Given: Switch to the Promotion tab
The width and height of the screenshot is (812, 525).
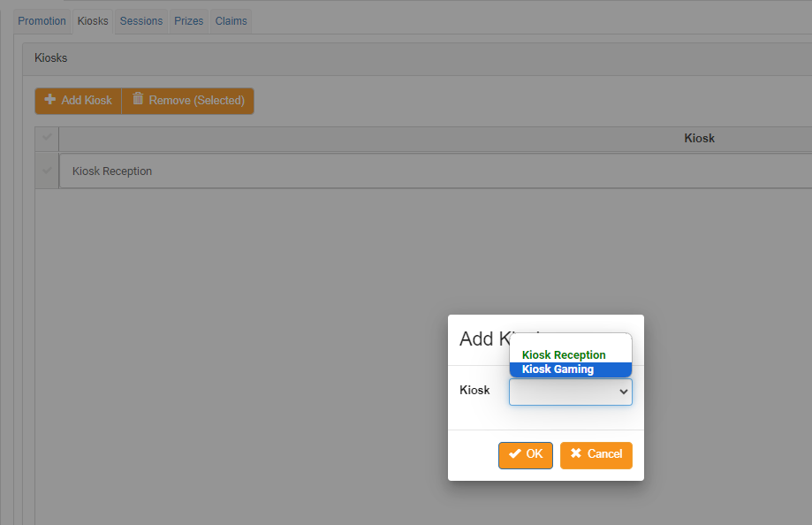Looking at the screenshot, I should point(42,21).
